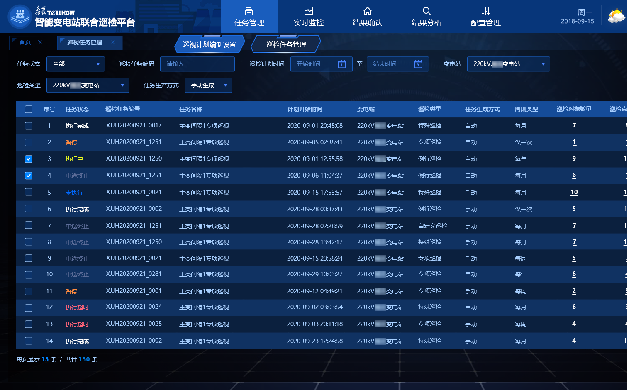
Task: Open the first (highlighted) top navigation tab
Action: pos(249,16)
